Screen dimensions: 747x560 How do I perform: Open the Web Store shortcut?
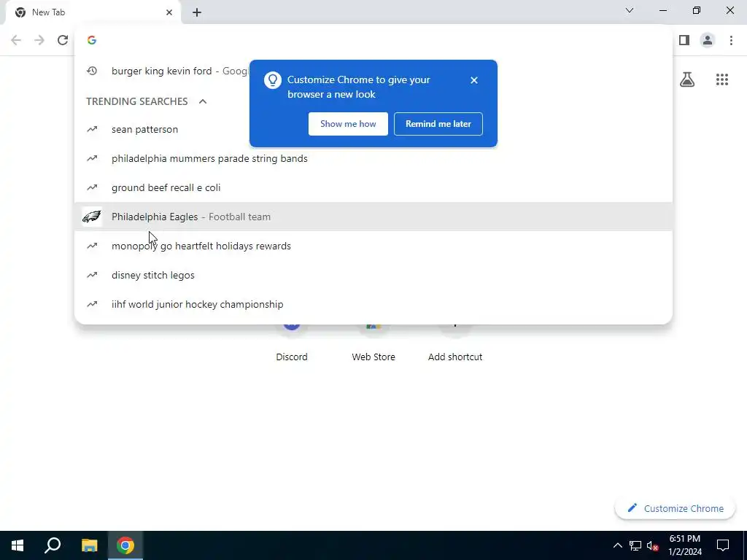pos(373,357)
